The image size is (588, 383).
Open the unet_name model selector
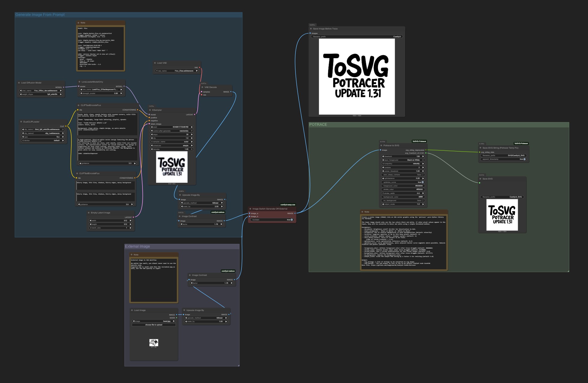(41, 91)
